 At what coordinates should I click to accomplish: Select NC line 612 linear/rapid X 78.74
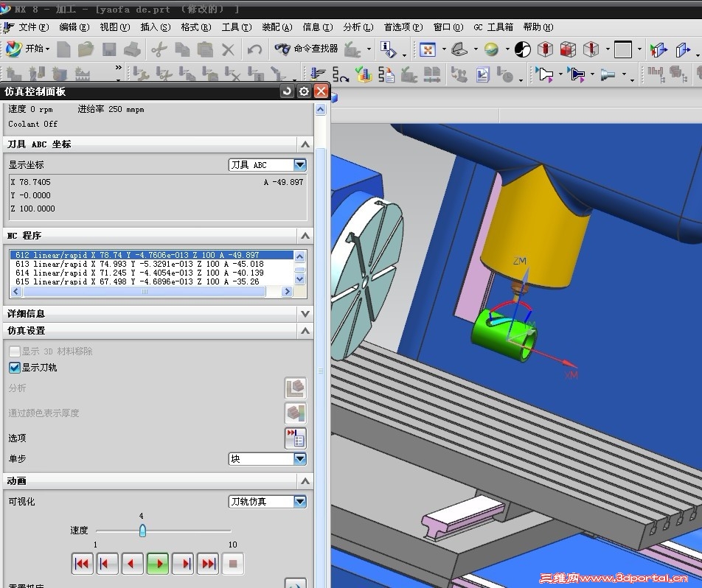[151, 255]
